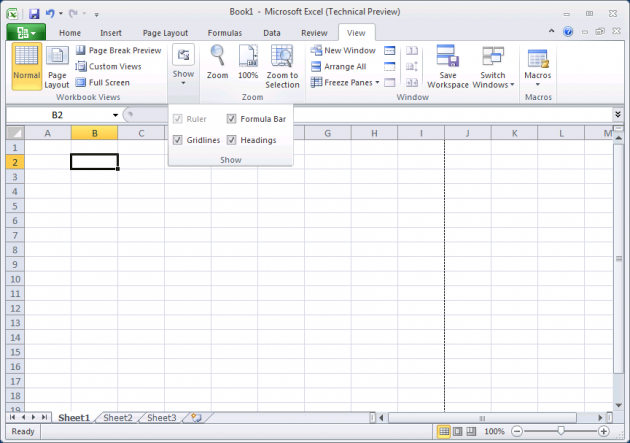The height and width of the screenshot is (443, 630).
Task: Open the Zoom magnifier dialog
Action: (217, 62)
